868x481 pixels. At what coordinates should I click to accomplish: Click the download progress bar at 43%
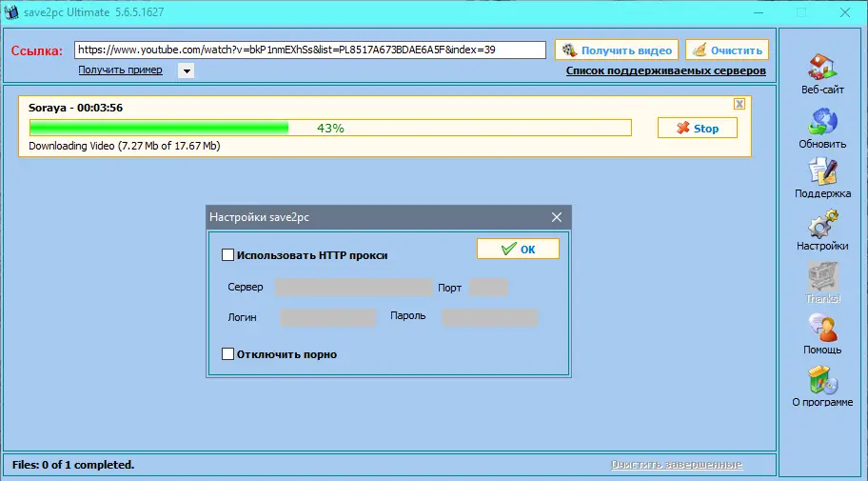point(330,128)
